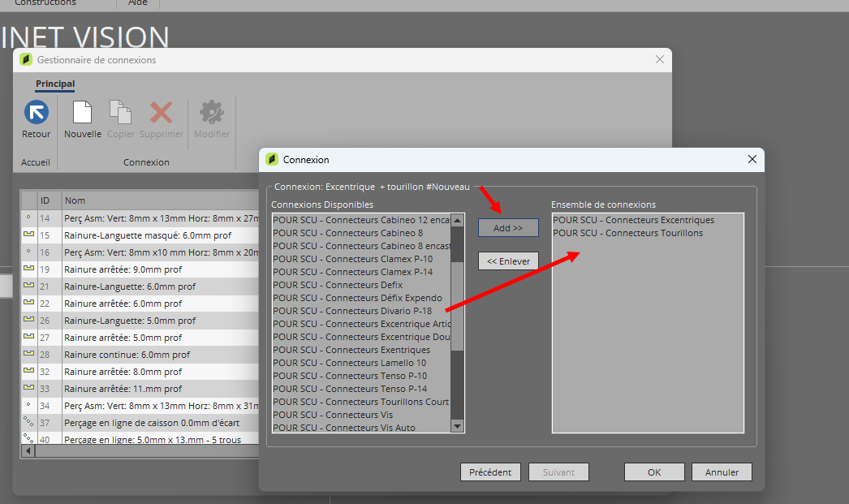Click the drilling dot icon in row 14

(x=28, y=217)
